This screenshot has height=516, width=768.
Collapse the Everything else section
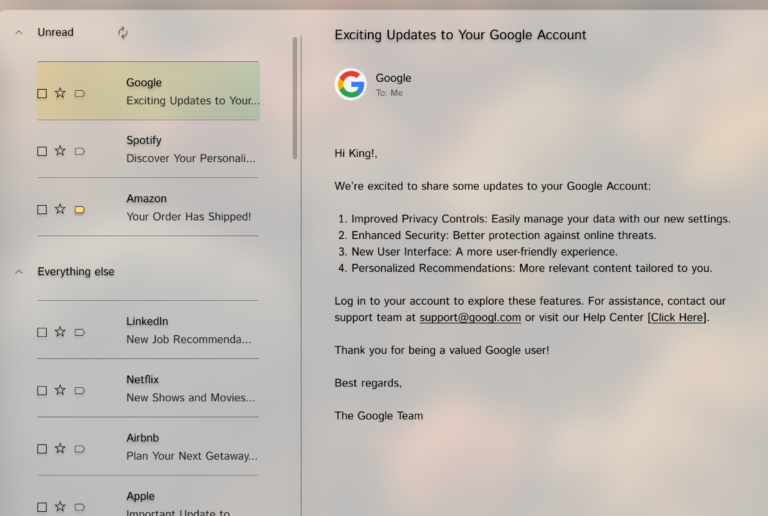(x=19, y=272)
